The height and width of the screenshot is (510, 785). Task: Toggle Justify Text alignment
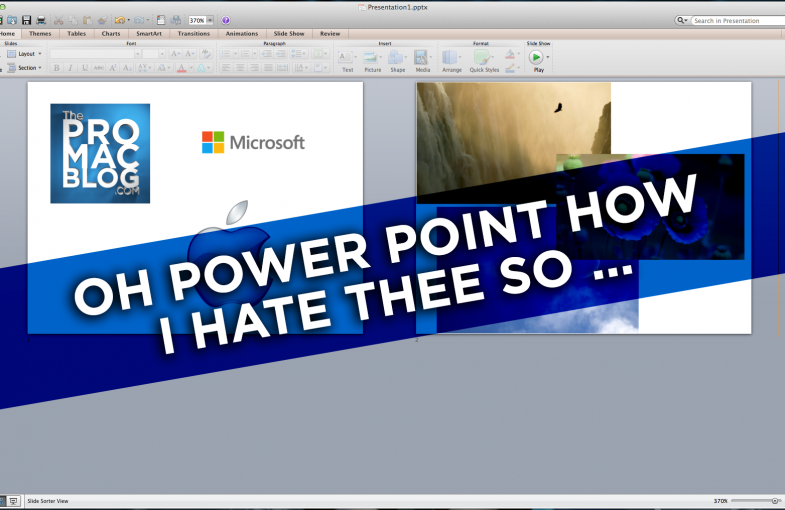pyautogui.click(x=268, y=68)
